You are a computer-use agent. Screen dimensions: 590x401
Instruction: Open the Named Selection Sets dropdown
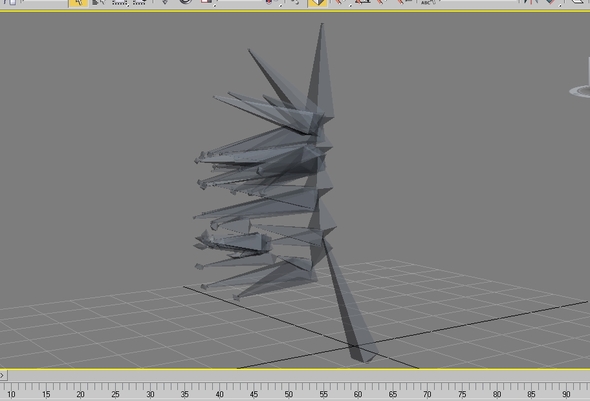pos(478,2)
